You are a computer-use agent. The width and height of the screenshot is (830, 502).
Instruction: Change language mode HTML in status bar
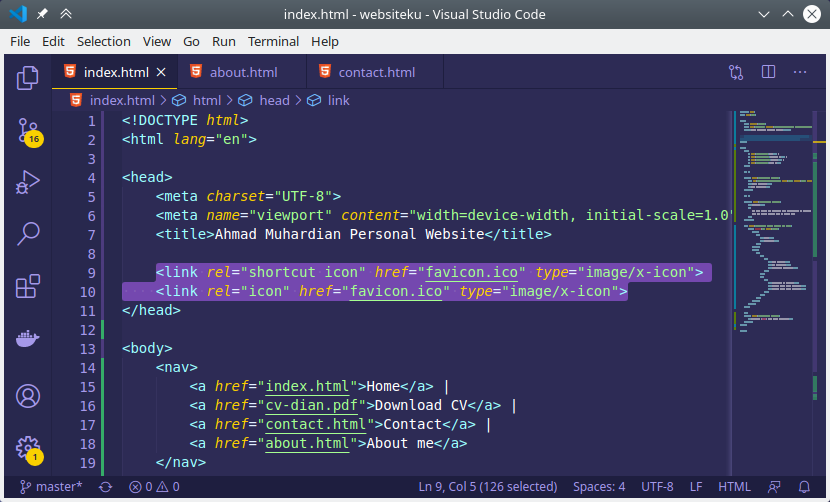[x=734, y=487]
